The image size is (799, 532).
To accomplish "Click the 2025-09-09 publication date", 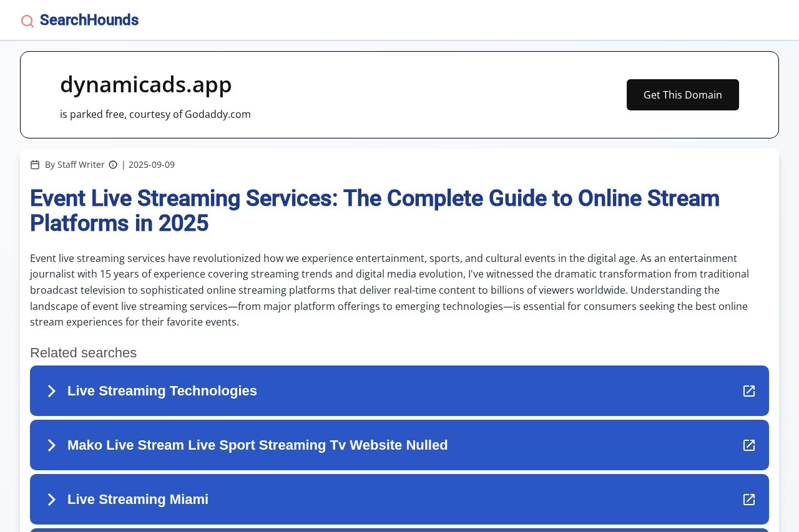I will [x=152, y=165].
